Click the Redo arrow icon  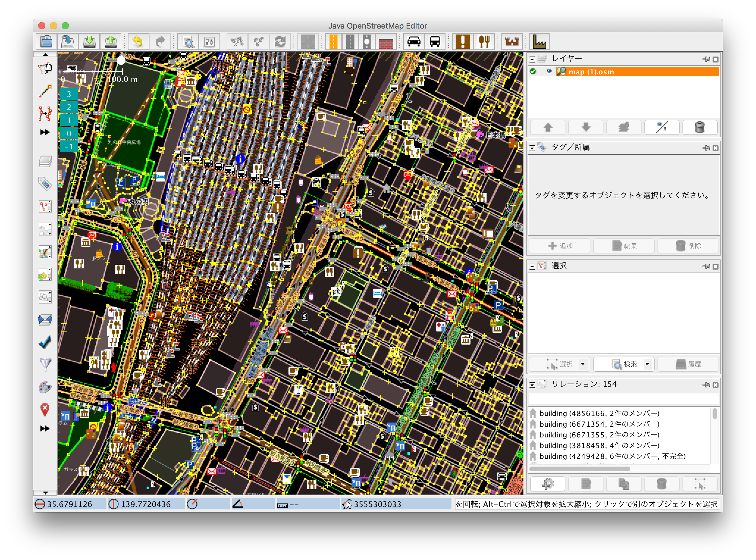pos(160,42)
